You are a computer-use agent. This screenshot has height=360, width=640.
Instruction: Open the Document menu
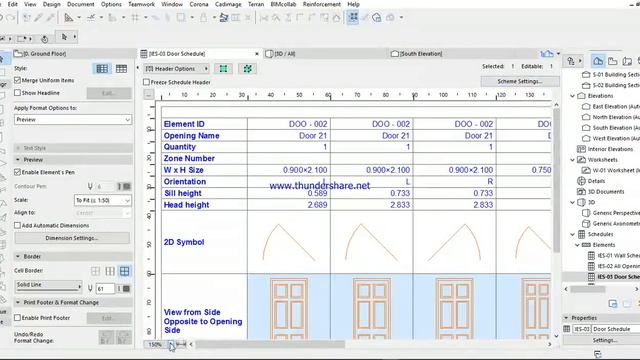click(80, 4)
